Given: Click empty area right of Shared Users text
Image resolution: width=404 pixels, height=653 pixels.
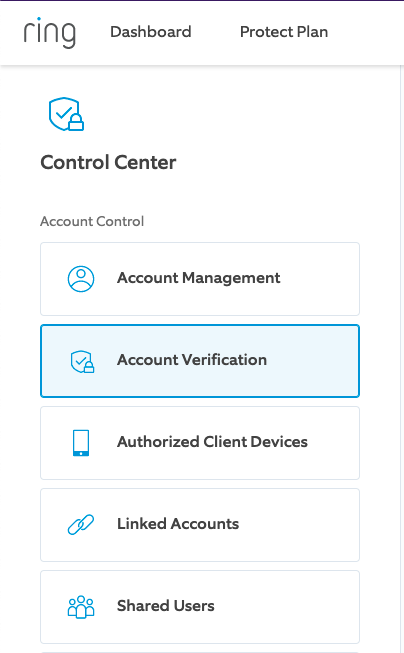Looking at the screenshot, I should 285,607.
